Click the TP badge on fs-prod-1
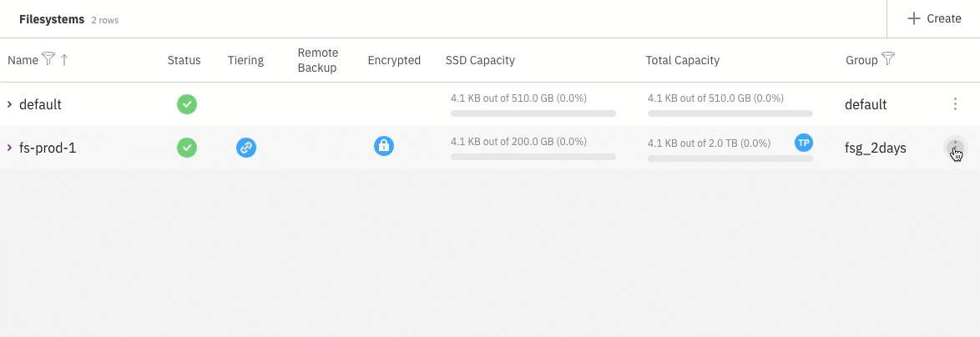Viewport: 980px width, 337px height. coord(803,143)
